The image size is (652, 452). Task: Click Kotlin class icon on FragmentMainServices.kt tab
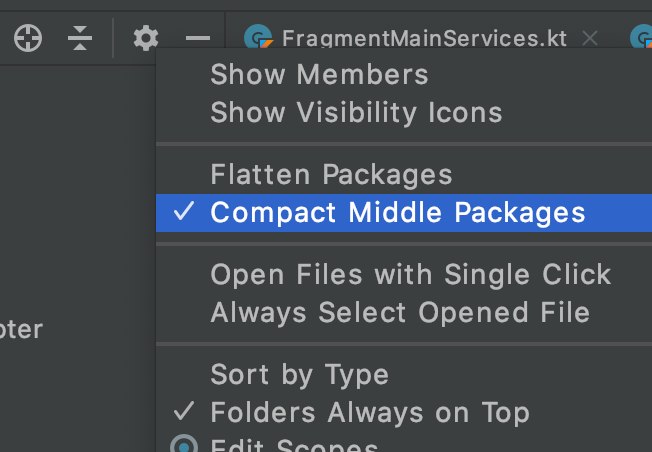click(258, 37)
